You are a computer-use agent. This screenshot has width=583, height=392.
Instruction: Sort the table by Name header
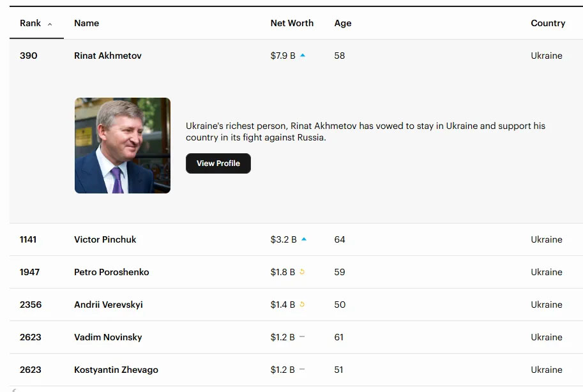coord(87,23)
